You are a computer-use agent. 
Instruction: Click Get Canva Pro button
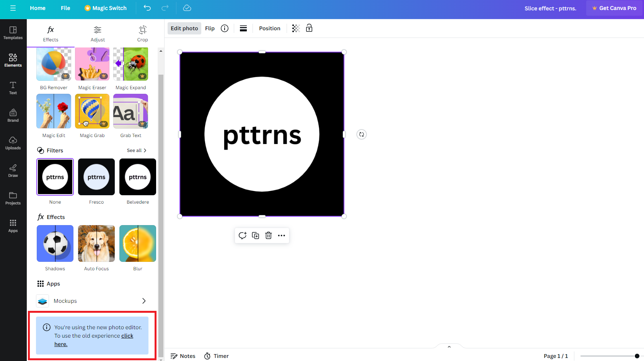614,8
